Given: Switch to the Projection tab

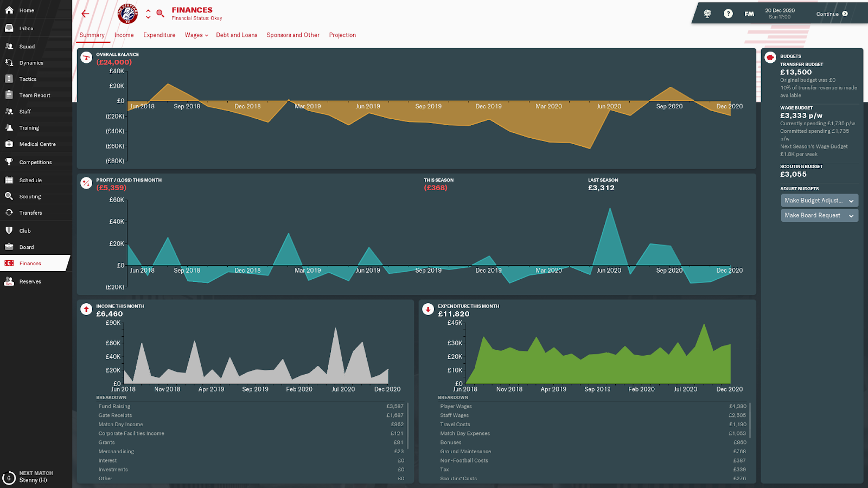Looking at the screenshot, I should pos(342,35).
